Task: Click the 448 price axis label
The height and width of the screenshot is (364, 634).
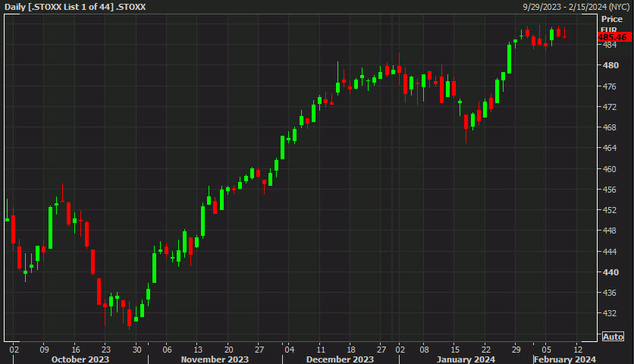Action: 610,231
